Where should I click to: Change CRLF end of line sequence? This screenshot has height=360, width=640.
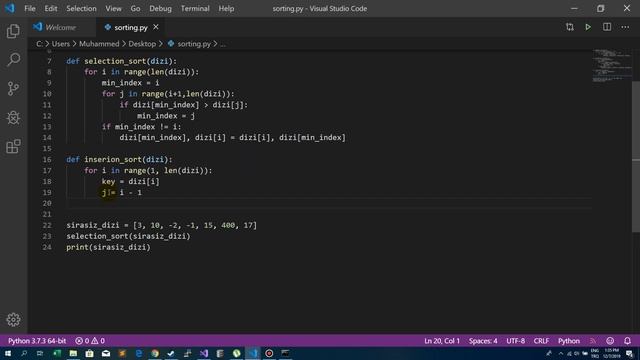(541, 341)
